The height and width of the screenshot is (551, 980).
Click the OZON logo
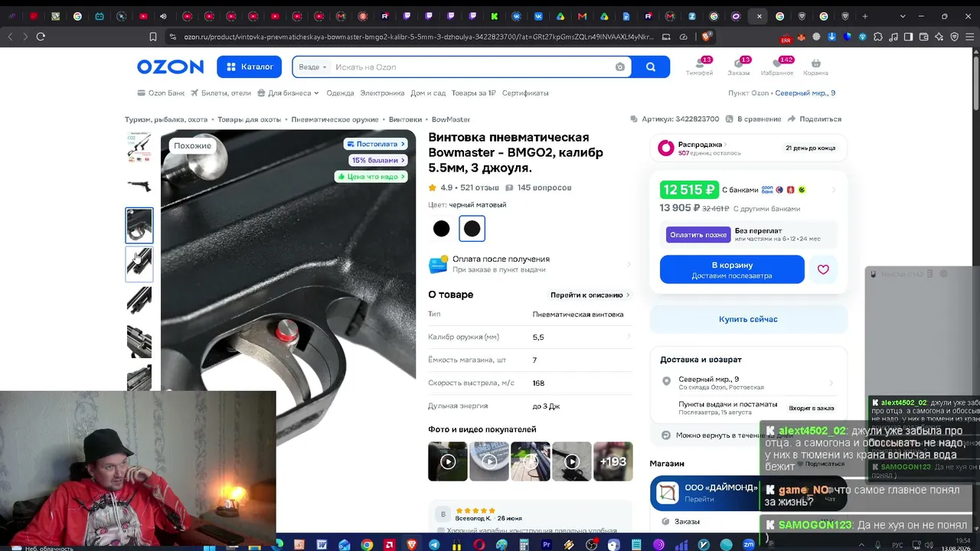[x=170, y=67]
